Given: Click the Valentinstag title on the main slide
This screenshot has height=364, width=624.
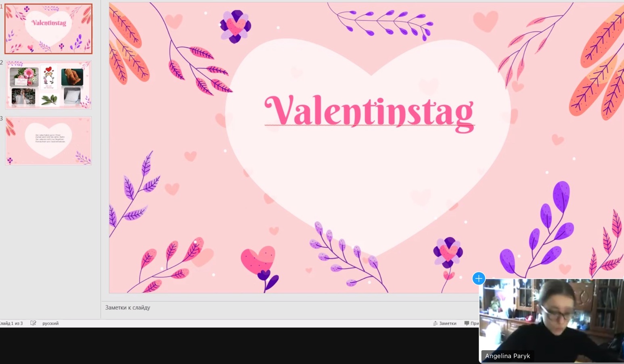Looking at the screenshot, I should tap(369, 111).
